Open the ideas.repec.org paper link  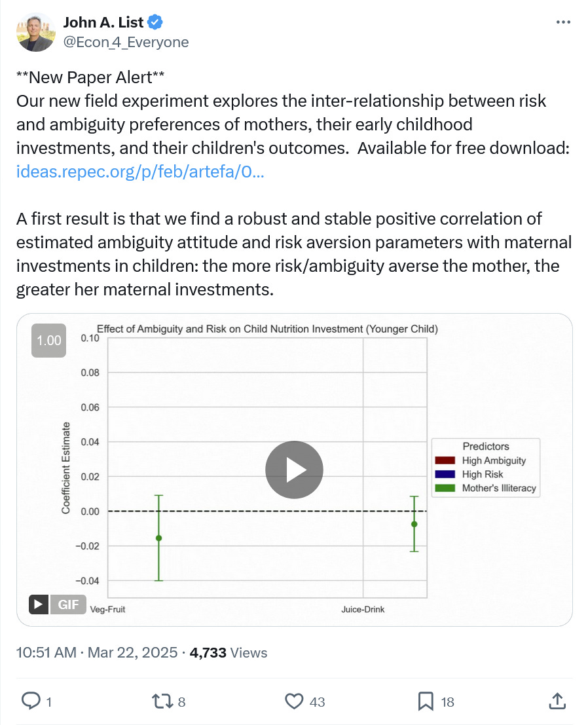(x=140, y=172)
